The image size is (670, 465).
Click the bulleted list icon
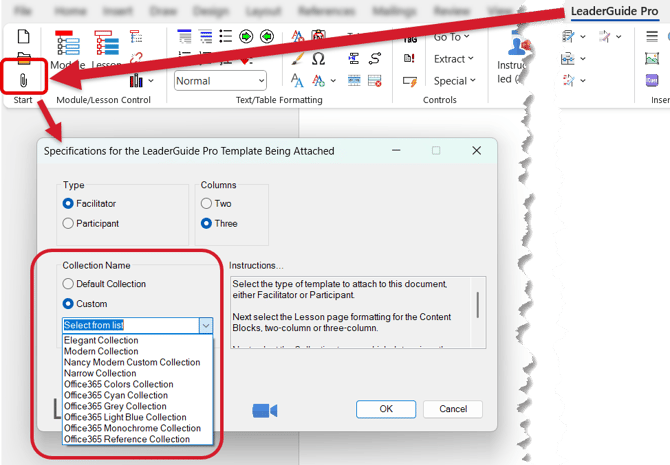[226, 36]
